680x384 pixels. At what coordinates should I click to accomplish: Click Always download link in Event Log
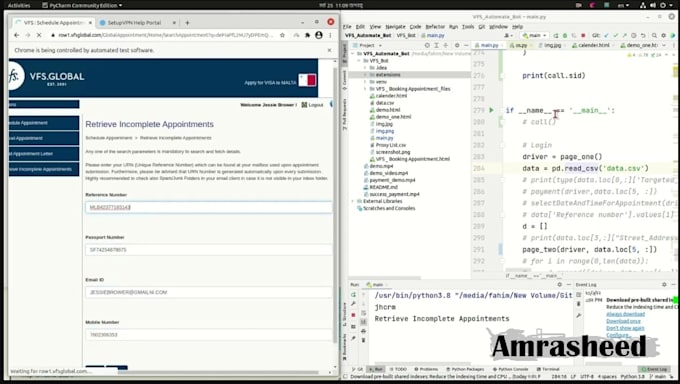625,314
